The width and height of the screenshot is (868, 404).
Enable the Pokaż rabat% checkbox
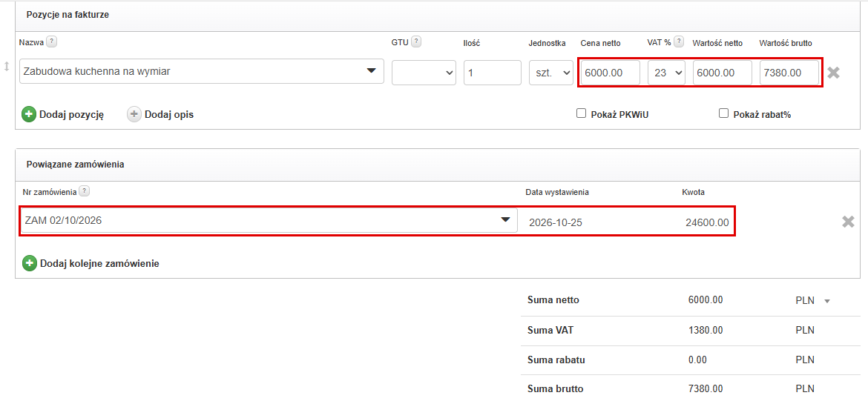723,113
